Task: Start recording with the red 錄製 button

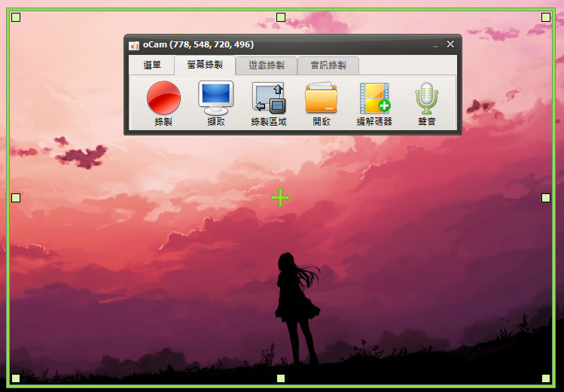Action: tap(163, 103)
